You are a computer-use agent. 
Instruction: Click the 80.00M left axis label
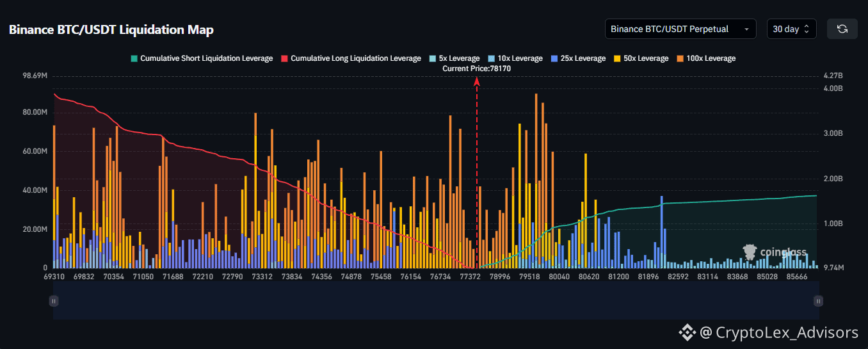35,112
